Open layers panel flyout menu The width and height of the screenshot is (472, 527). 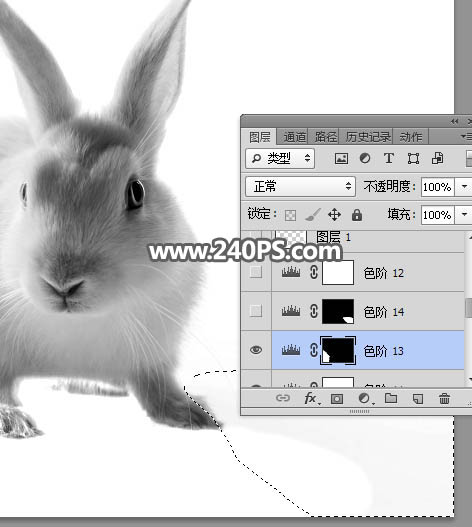tap(466, 136)
